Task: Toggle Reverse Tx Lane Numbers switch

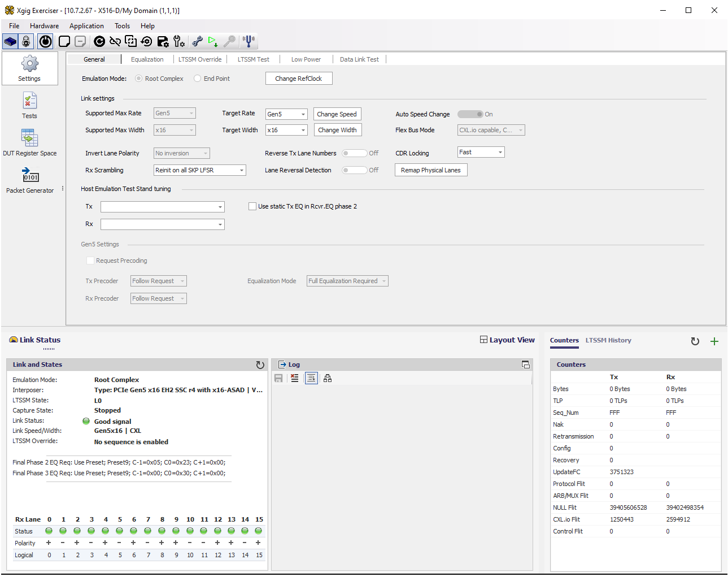Action: [x=354, y=153]
